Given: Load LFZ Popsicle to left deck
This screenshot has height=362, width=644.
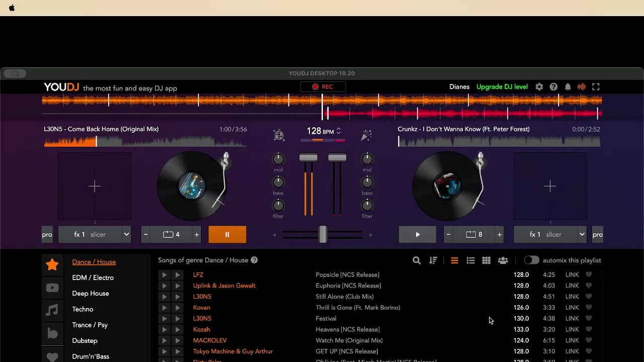Looking at the screenshot, I should pyautogui.click(x=164, y=275).
